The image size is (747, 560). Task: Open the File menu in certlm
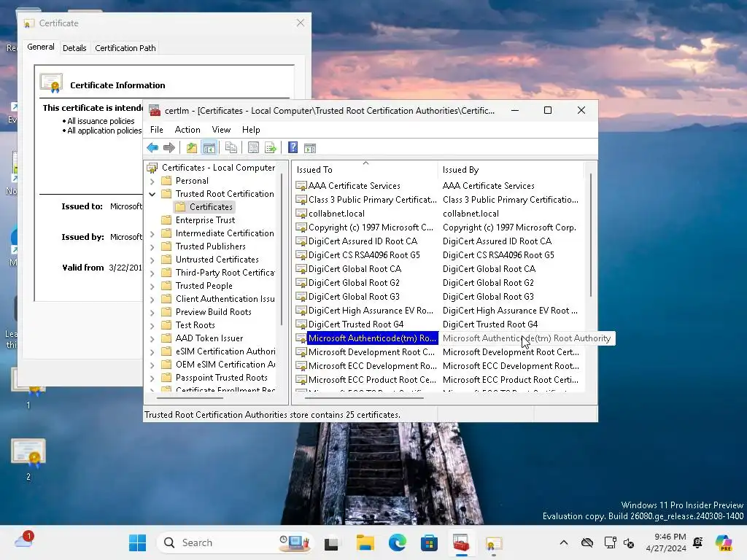156,130
